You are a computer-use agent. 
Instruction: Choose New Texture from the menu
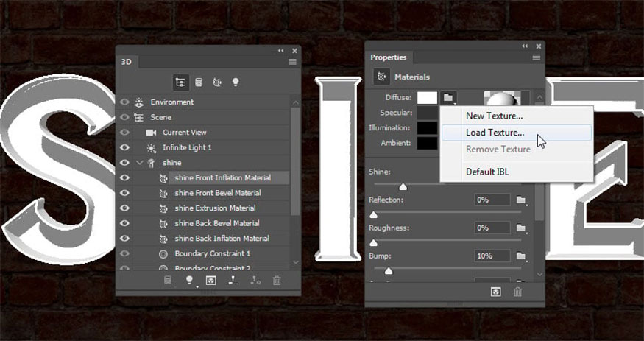point(494,116)
